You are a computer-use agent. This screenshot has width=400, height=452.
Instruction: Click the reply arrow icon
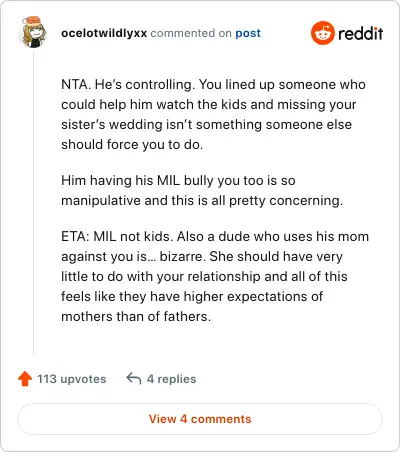pyautogui.click(x=134, y=379)
